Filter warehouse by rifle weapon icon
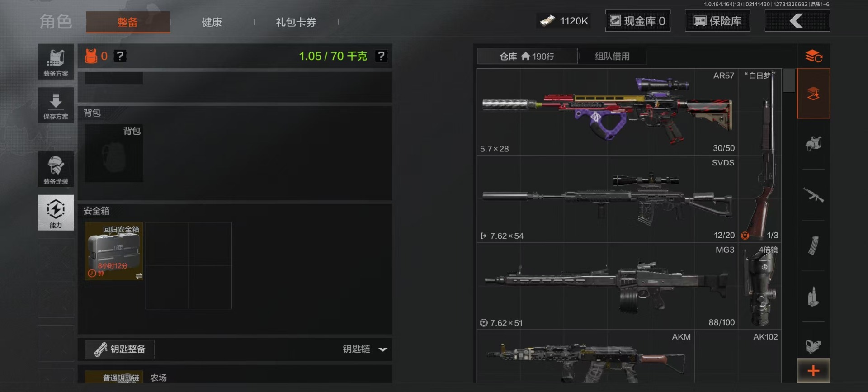The width and height of the screenshot is (868, 392). coord(813,195)
